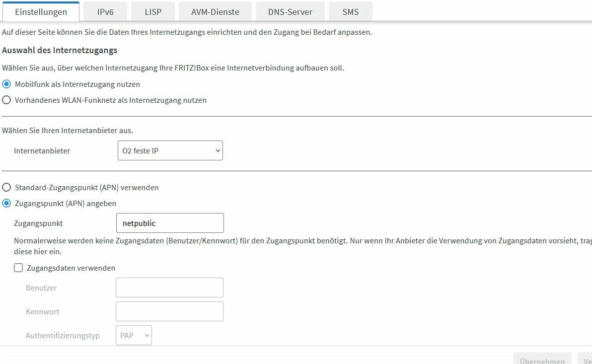Choose Vorhandenes WLAN-Funknetz als Internetzugang option
The image size is (592, 364).
click(x=6, y=100)
